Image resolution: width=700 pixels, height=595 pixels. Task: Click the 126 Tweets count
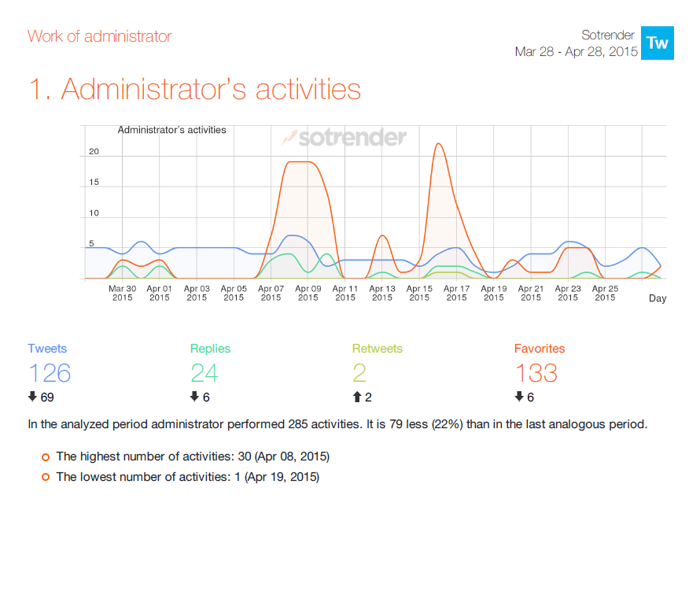50,372
